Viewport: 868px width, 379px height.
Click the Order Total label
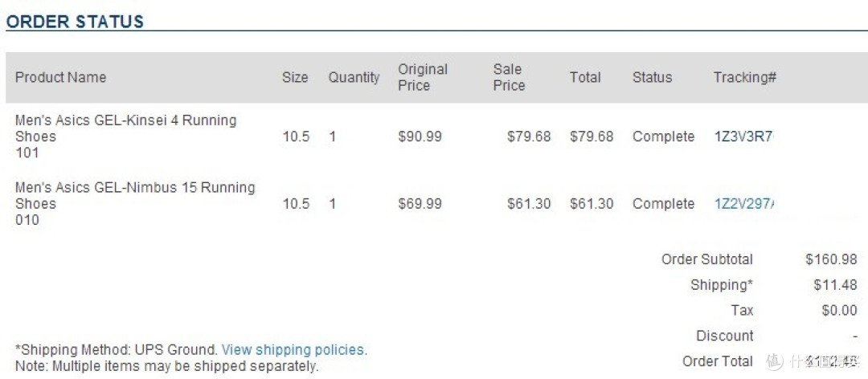tap(718, 362)
